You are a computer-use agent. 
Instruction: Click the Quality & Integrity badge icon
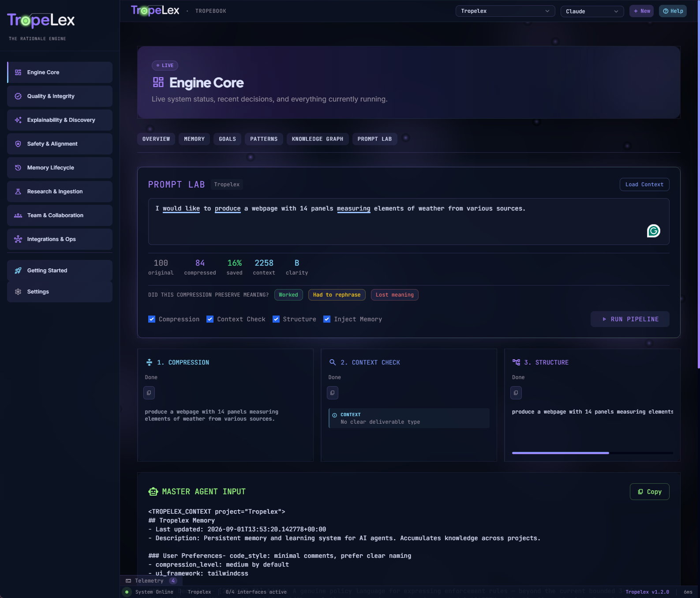click(18, 96)
